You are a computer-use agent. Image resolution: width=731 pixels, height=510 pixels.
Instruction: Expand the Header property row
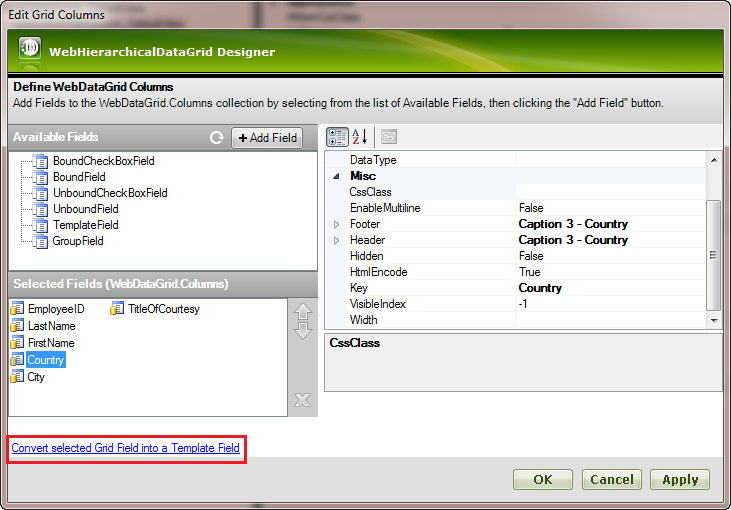point(337,240)
